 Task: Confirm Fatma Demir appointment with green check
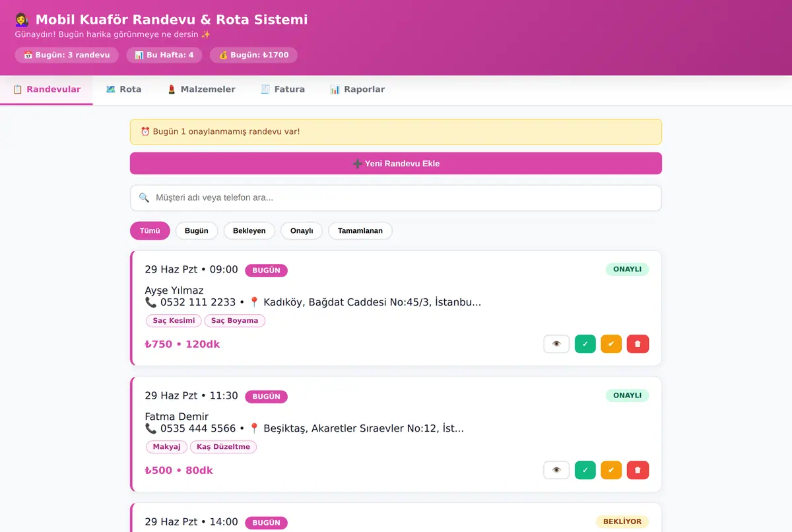(x=585, y=470)
